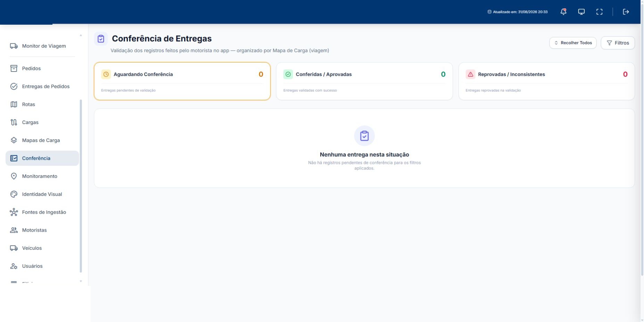Go to Pedidos in the sidebar
Image resolution: width=644 pixels, height=322 pixels.
[42, 68]
